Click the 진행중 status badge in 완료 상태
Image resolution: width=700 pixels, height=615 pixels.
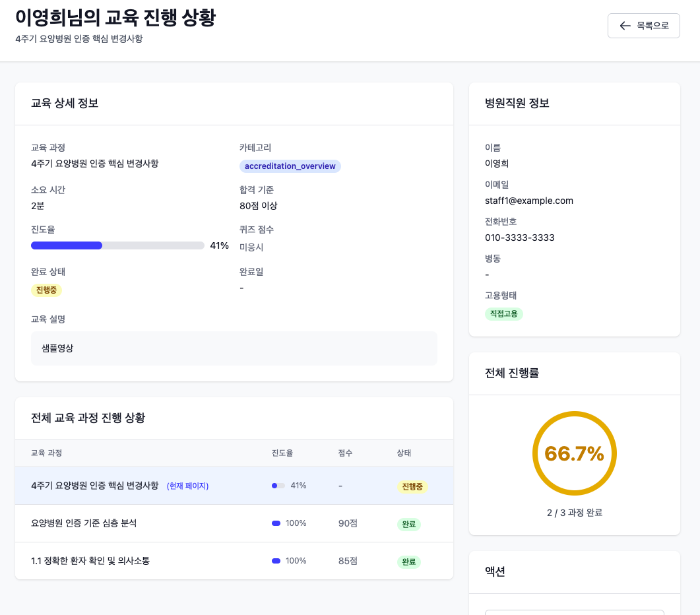pyautogui.click(x=46, y=290)
